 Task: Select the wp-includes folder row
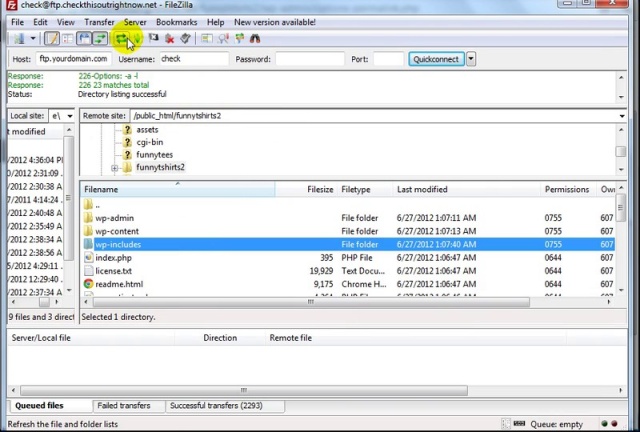click(348, 245)
